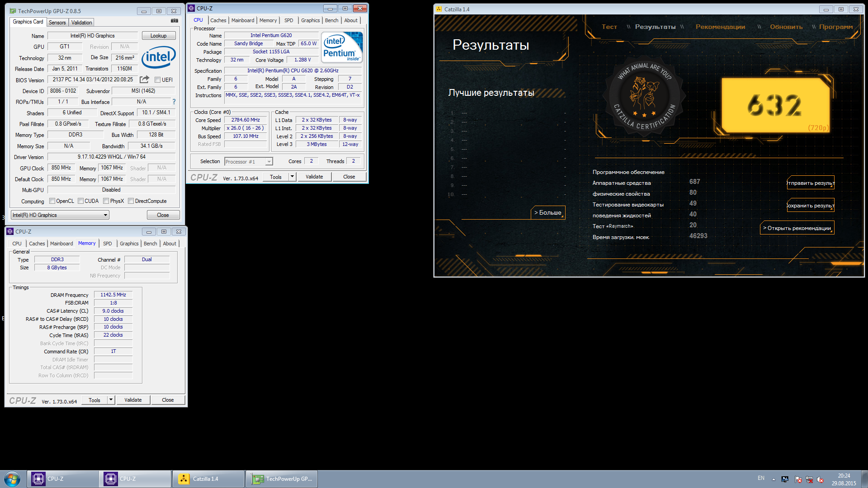Expand Tools dropdown arrow in CPU-Z Memory window
Viewport: 868px width, 488px height.
click(111, 400)
